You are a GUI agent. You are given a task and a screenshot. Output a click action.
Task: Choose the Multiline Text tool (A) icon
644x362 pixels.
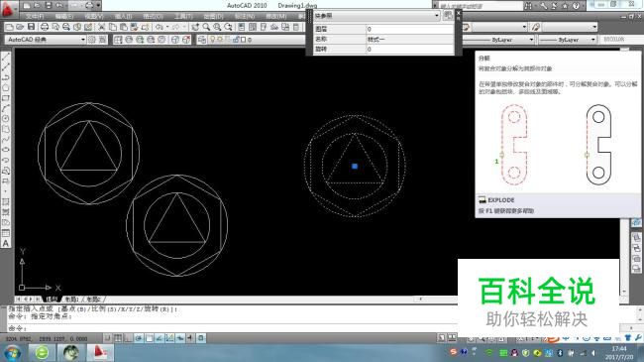[6, 243]
